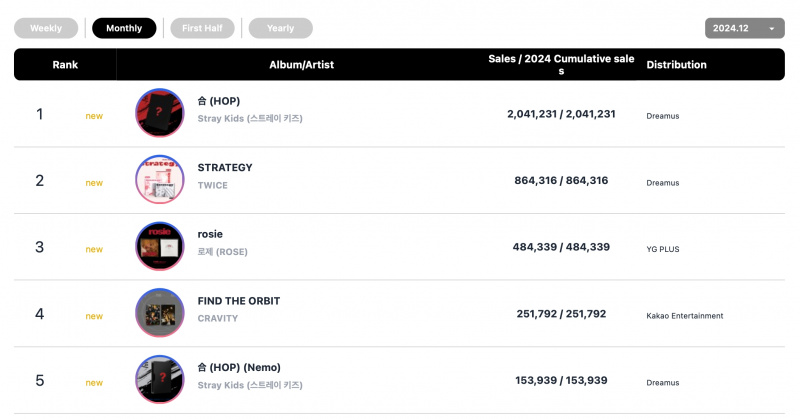Open the STRATEGY album cover image
Image resolution: width=800 pixels, height=419 pixels.
coord(160,180)
